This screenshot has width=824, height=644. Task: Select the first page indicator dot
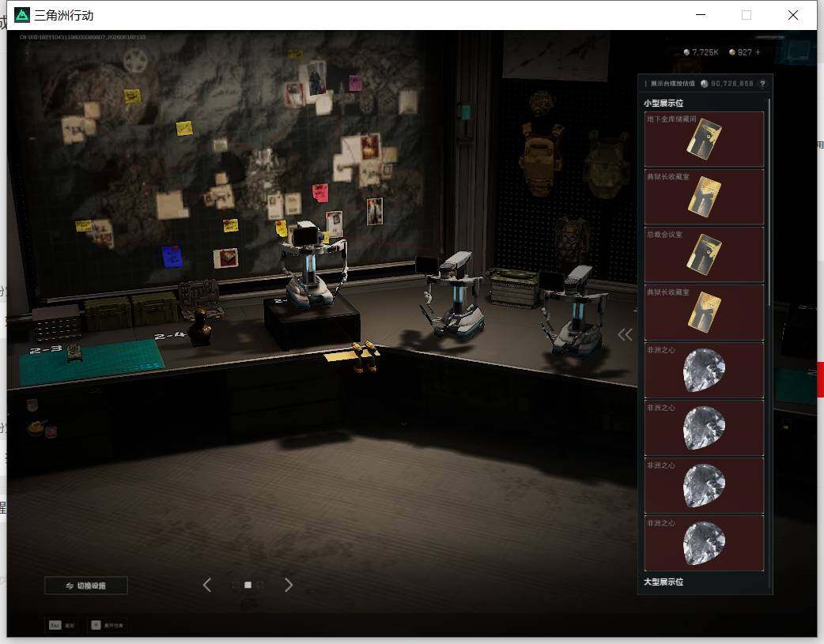coord(236,585)
